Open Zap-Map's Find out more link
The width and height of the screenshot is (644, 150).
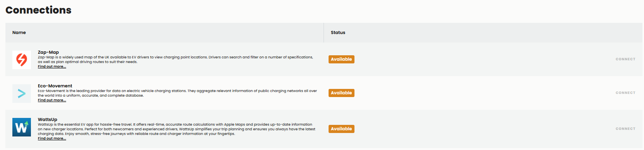[52, 66]
